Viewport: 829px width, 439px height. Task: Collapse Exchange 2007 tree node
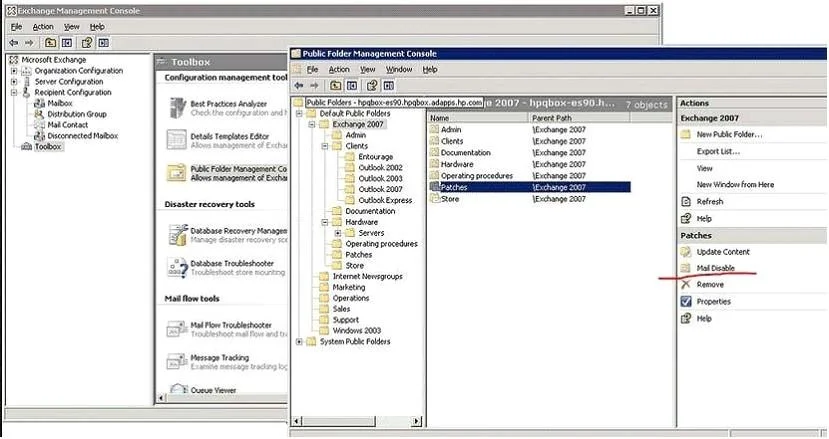pyautogui.click(x=312, y=124)
